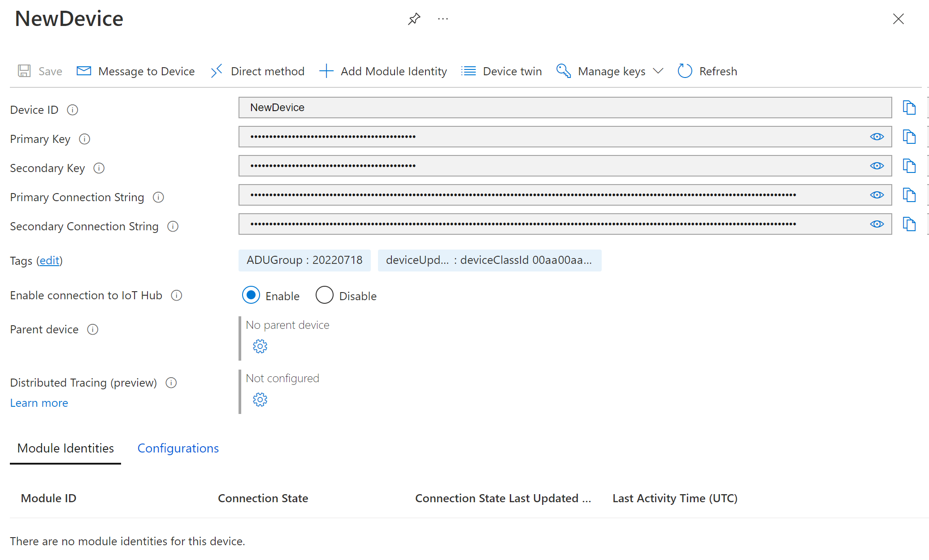Pin the NewDevice blade
The width and height of the screenshot is (929, 560).
coord(414,19)
